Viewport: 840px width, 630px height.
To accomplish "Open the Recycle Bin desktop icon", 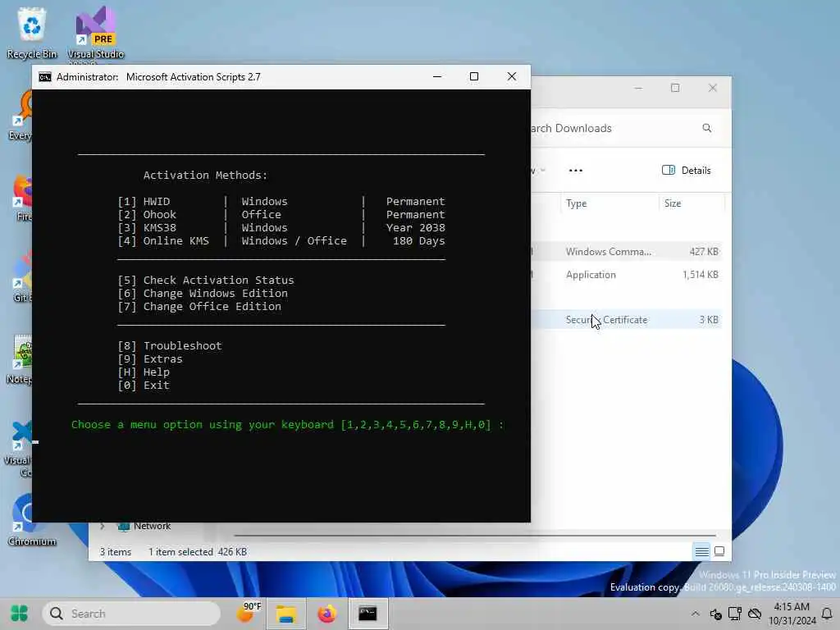I will (32, 33).
